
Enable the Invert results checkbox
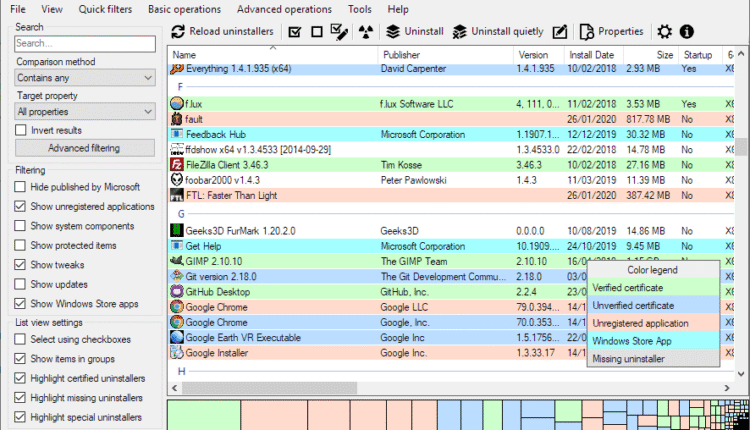coord(21,130)
